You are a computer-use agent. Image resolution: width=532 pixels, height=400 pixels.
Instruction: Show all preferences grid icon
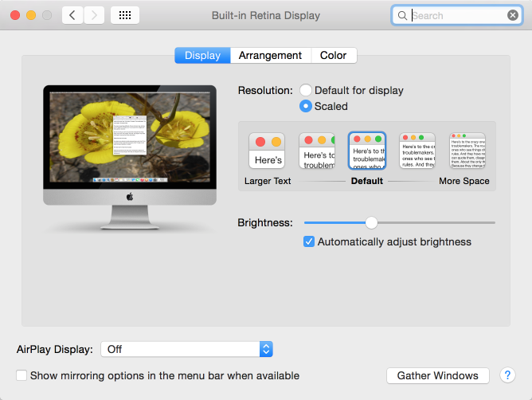tap(125, 15)
